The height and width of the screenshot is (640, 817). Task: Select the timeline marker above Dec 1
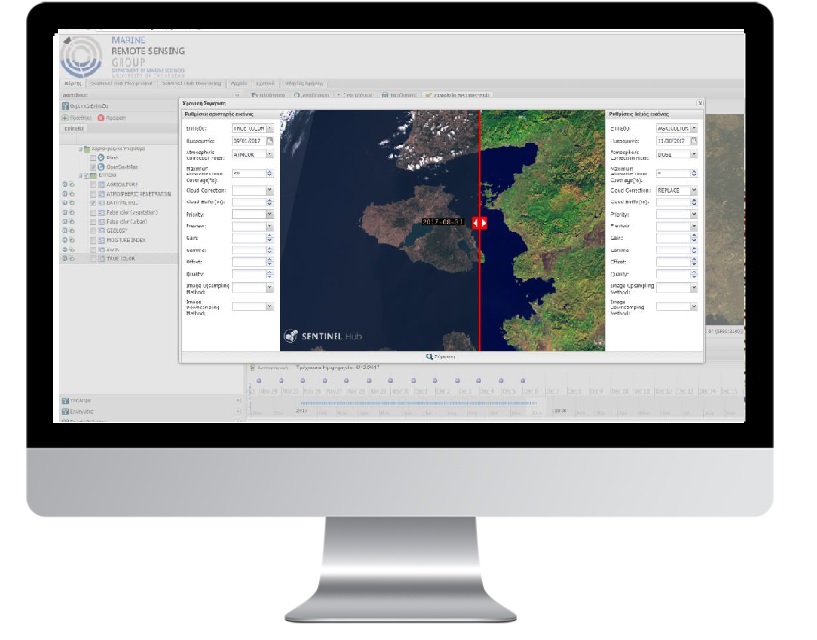(x=413, y=381)
